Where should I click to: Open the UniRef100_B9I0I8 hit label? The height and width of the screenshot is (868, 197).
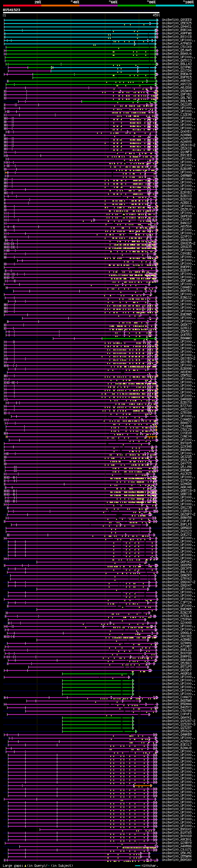tap(177, 37)
